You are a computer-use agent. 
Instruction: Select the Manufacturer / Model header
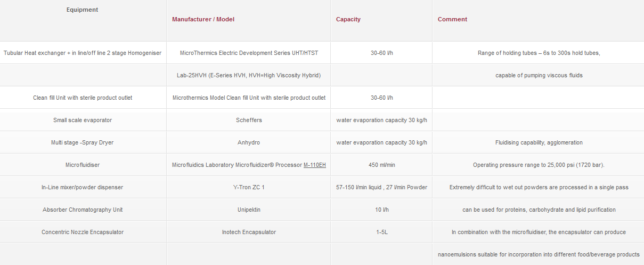point(203,19)
